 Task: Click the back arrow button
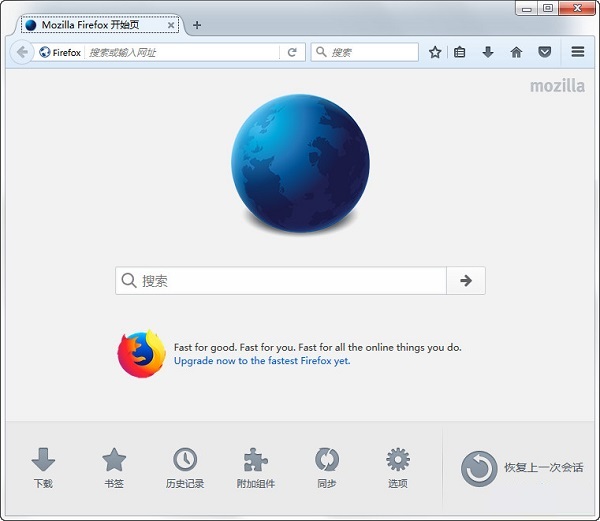(22, 52)
